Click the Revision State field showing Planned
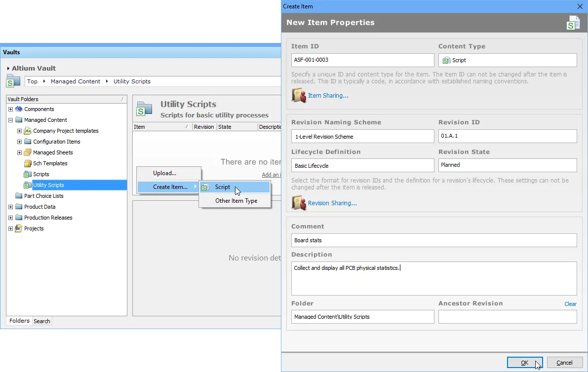The image size is (588, 372). [x=508, y=165]
